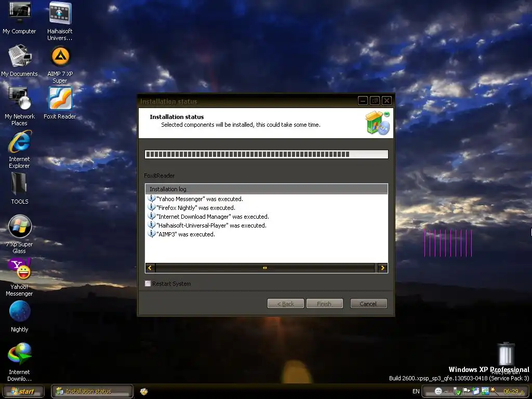Minimize the Installation status window
This screenshot has width=532, height=399.
[363, 101]
